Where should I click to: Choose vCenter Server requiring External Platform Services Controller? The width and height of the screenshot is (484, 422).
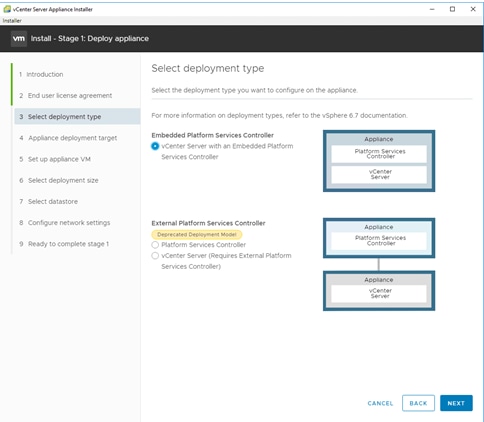tap(155, 256)
